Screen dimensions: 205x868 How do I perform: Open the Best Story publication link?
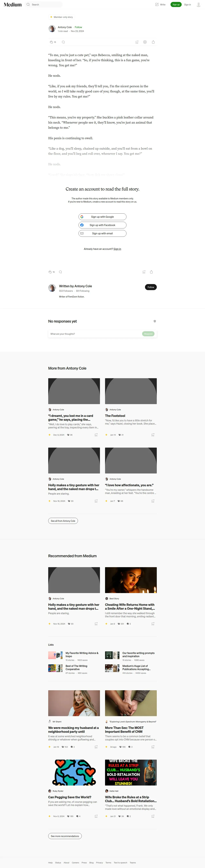pyautogui.click(x=114, y=599)
